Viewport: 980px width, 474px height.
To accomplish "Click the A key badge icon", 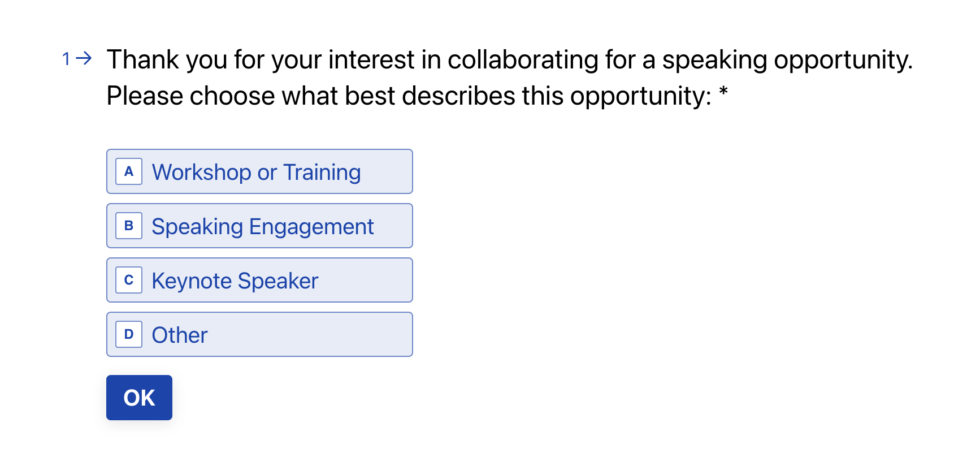I will pyautogui.click(x=129, y=171).
